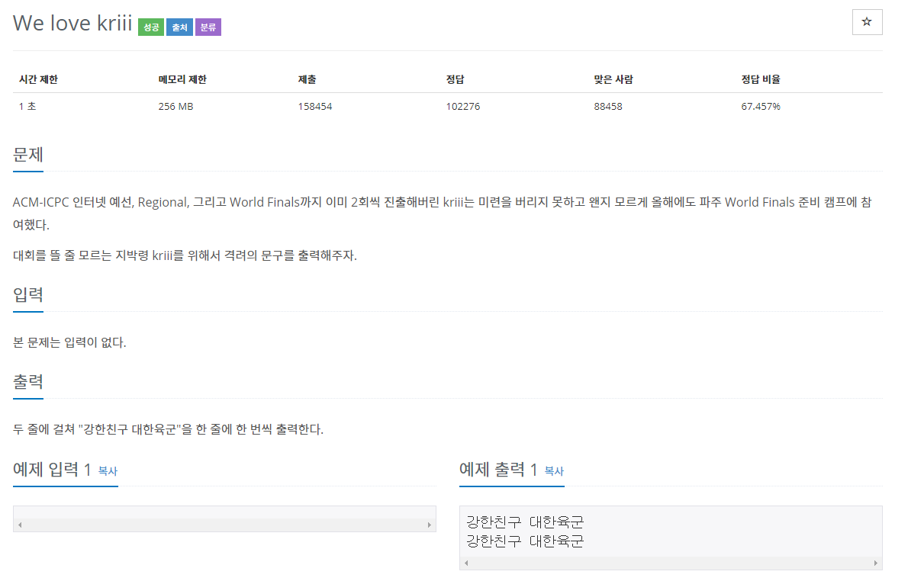This screenshot has width=924, height=581.
Task: Click the paragraph starting ACM-ICPC 인터넷 예선
Action: click(x=443, y=213)
